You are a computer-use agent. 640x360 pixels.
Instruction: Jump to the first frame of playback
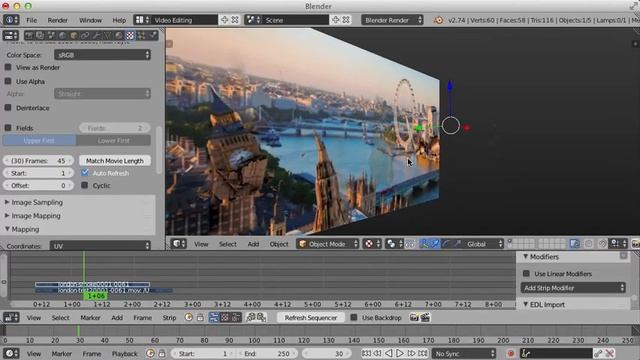(366, 353)
